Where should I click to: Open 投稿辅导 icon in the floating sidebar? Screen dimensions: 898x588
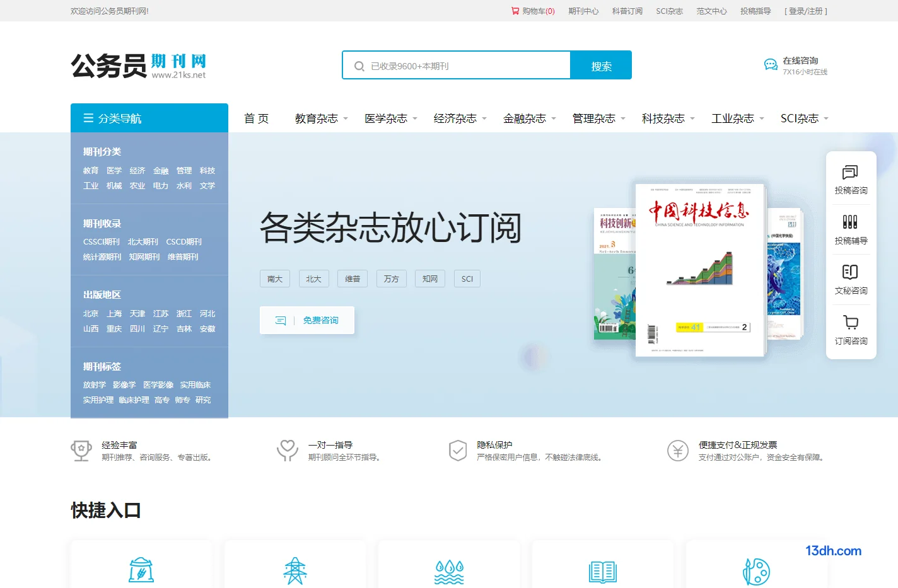850,222
